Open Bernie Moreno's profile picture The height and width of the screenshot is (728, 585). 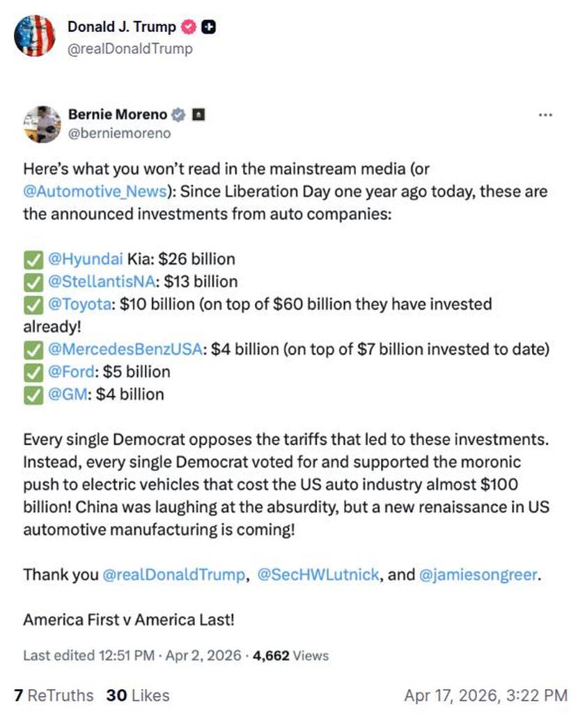(x=42, y=124)
